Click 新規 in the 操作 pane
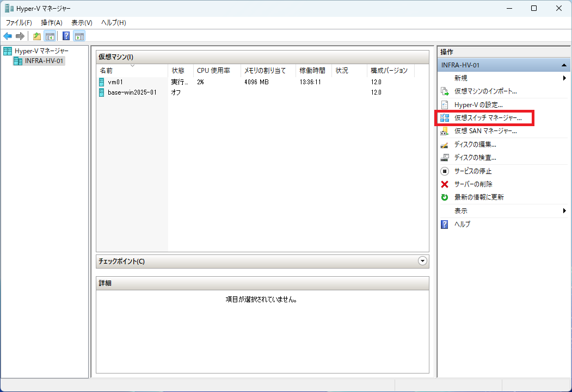Screen dimensions: 572x392 [x=461, y=78]
